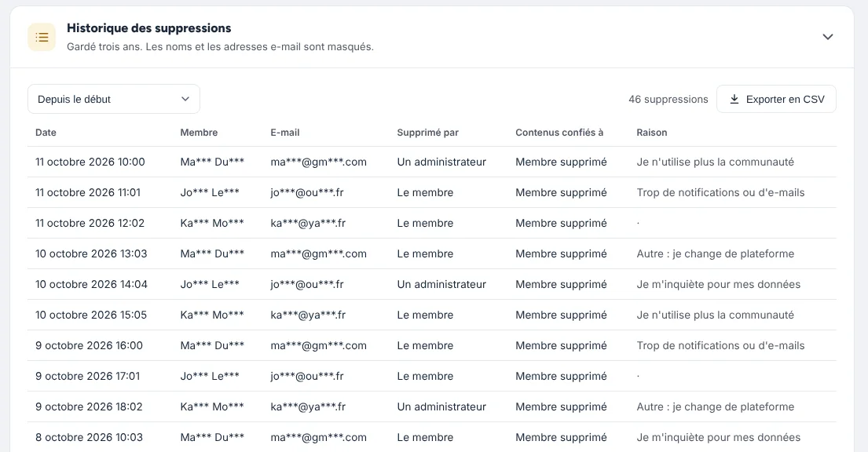Click the E-mail column header

(x=285, y=132)
